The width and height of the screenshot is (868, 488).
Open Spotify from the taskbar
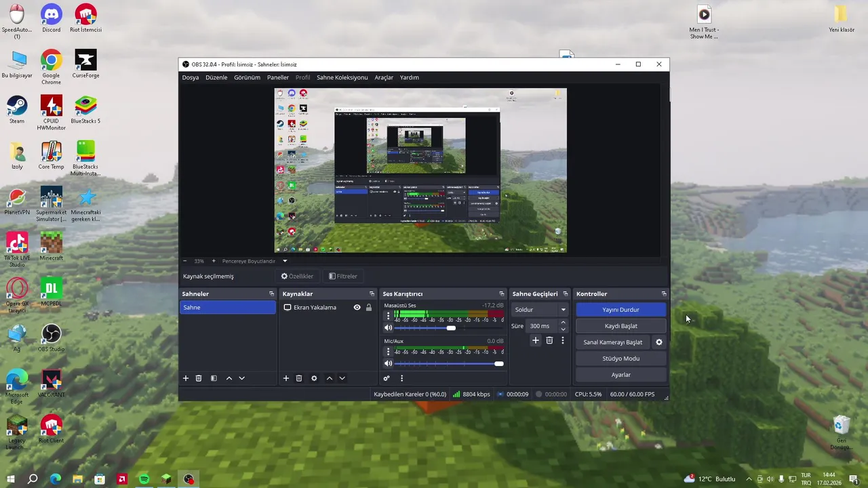144,479
